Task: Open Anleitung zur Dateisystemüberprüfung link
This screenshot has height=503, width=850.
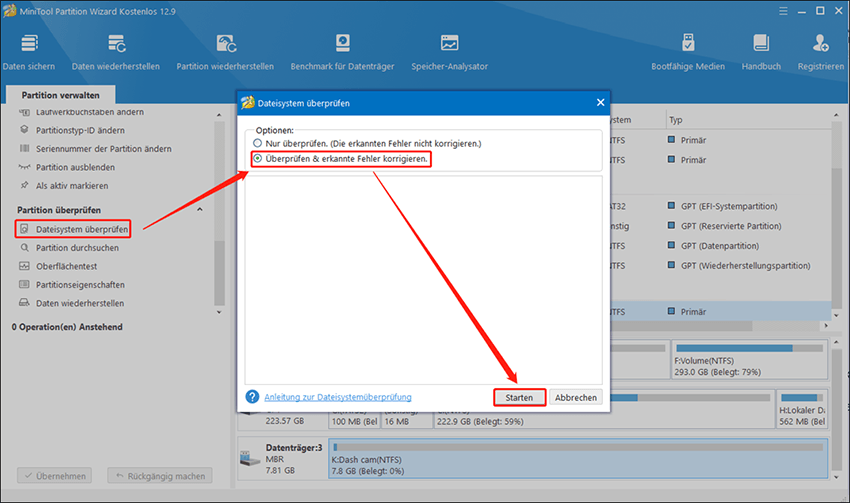Action: point(338,397)
